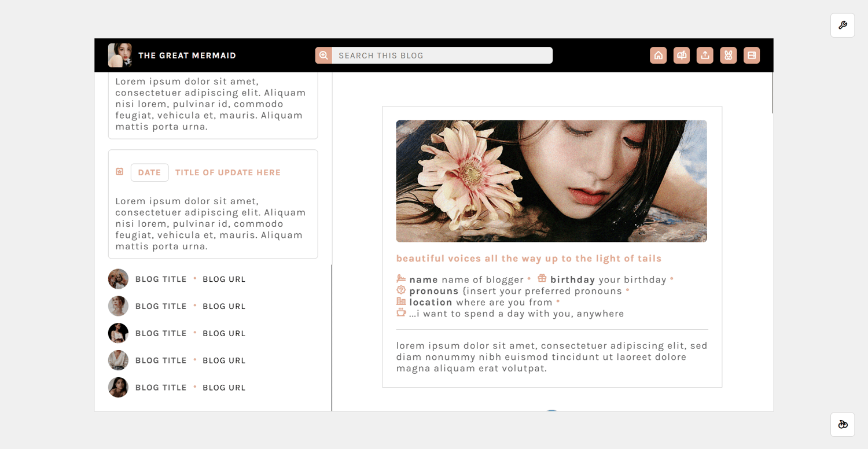868x449 pixels.
Task: Go to the home icon in header
Action: click(658, 56)
